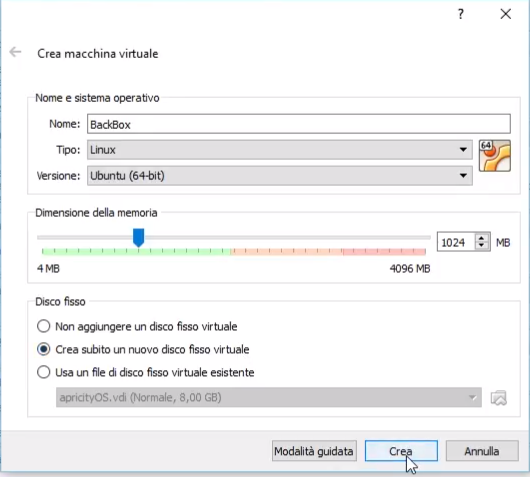Browse for existing virtual disk file icon
Screen dimensions: 530x477
tap(499, 398)
